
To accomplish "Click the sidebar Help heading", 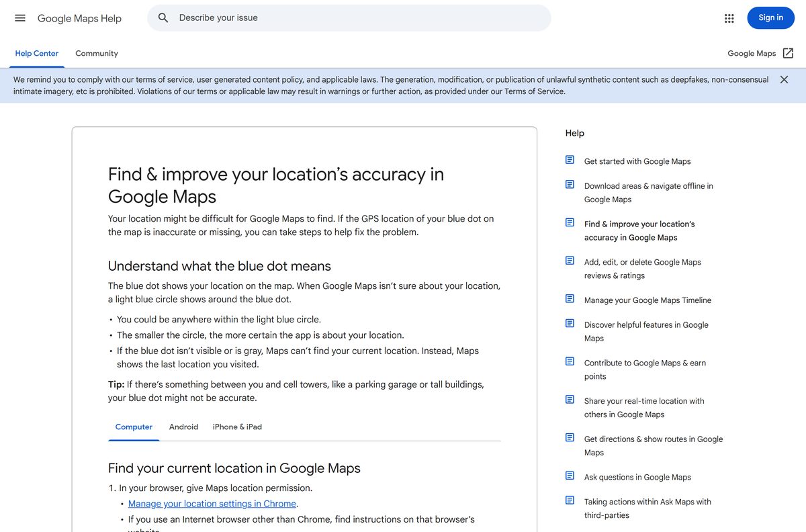I will pyautogui.click(x=575, y=133).
